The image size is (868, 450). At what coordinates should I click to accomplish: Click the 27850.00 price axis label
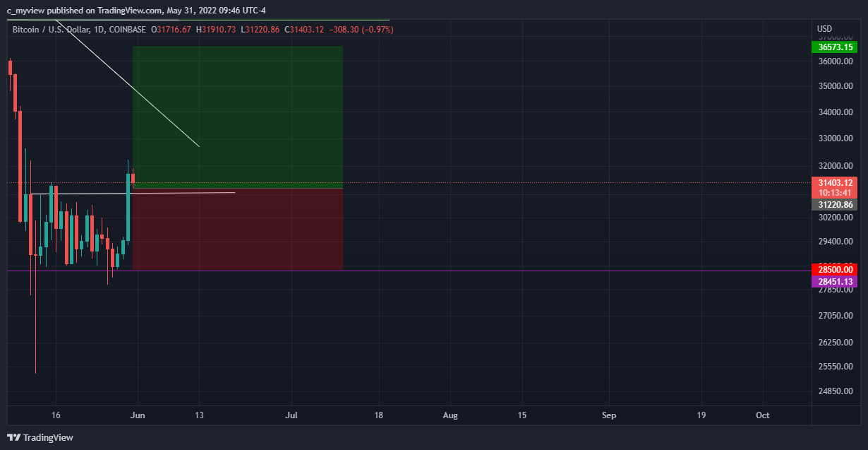click(836, 290)
